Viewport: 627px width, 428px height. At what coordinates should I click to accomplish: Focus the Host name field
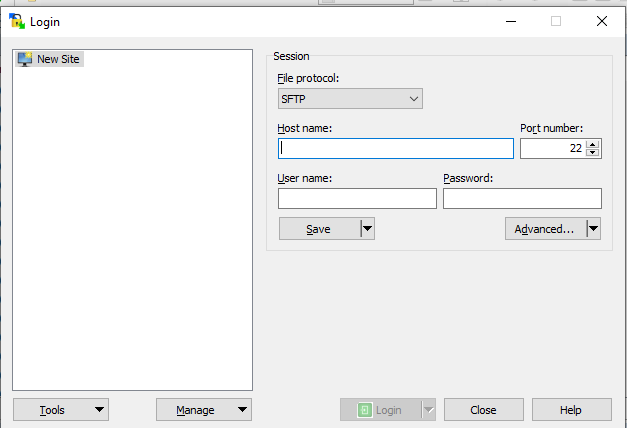(x=396, y=148)
